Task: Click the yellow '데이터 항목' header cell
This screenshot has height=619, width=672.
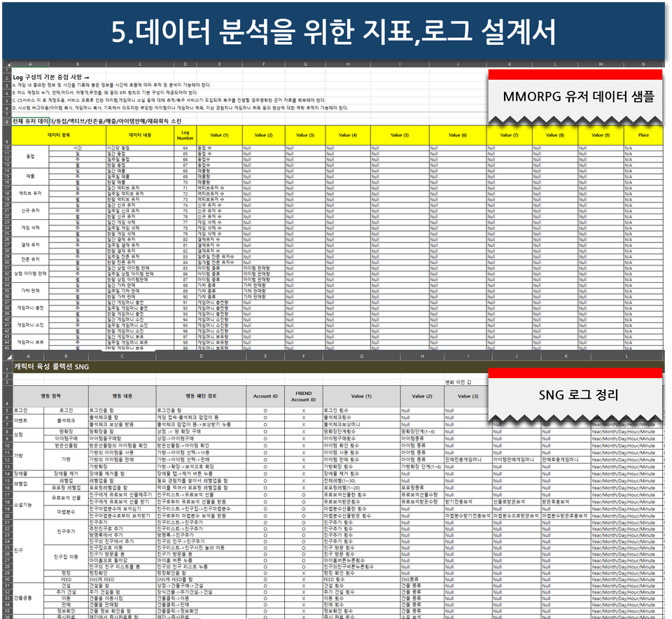Action: tap(59, 135)
